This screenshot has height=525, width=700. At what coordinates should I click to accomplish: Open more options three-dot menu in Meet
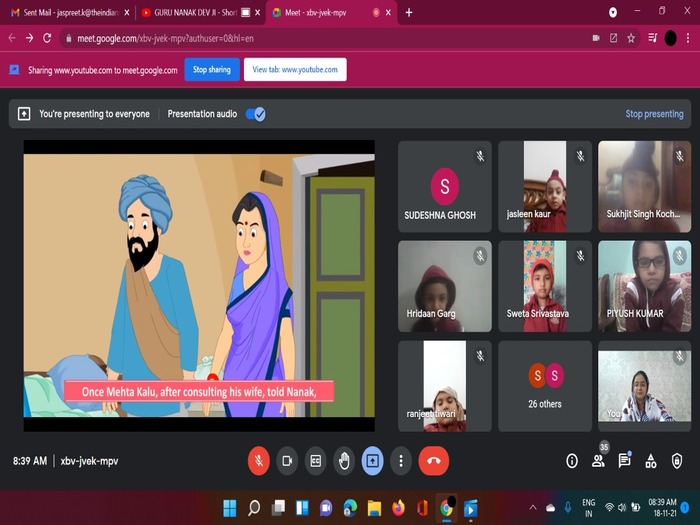[401, 461]
